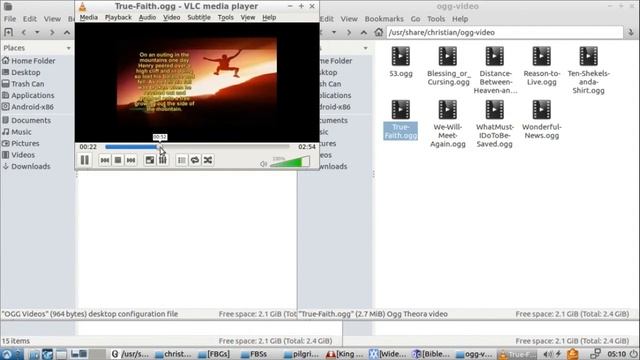Switch to [Bible... taskbar window
The image size is (640, 360).
pos(430,354)
